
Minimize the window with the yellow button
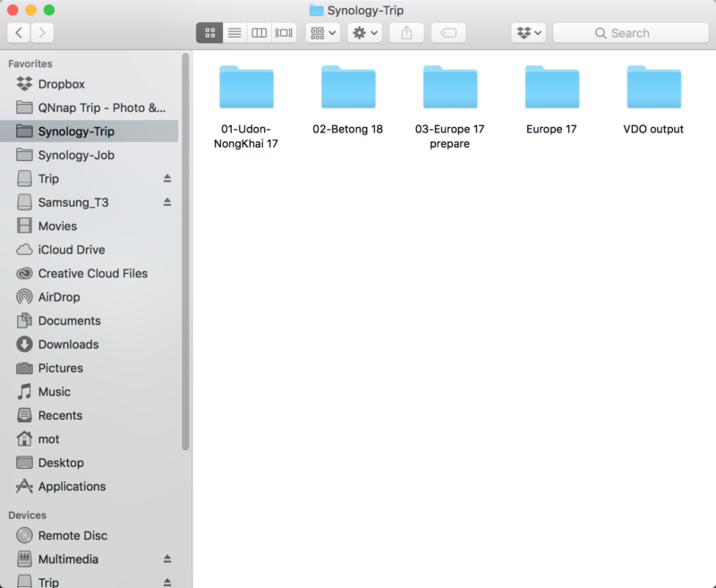point(30,10)
